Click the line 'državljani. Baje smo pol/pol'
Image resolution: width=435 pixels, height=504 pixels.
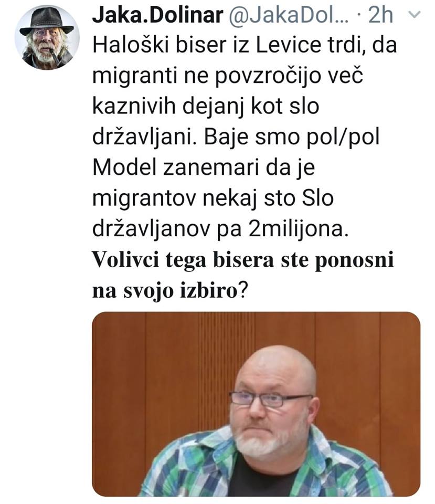coord(236,137)
